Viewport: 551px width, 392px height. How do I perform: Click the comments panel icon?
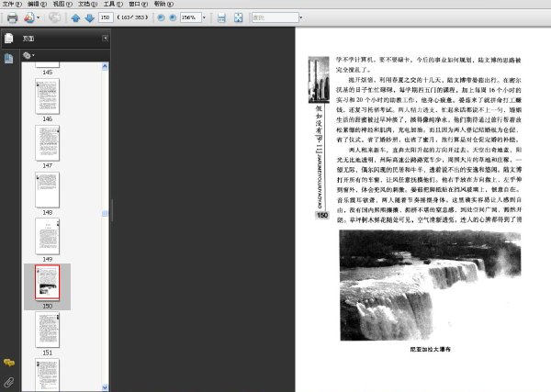(x=9, y=363)
